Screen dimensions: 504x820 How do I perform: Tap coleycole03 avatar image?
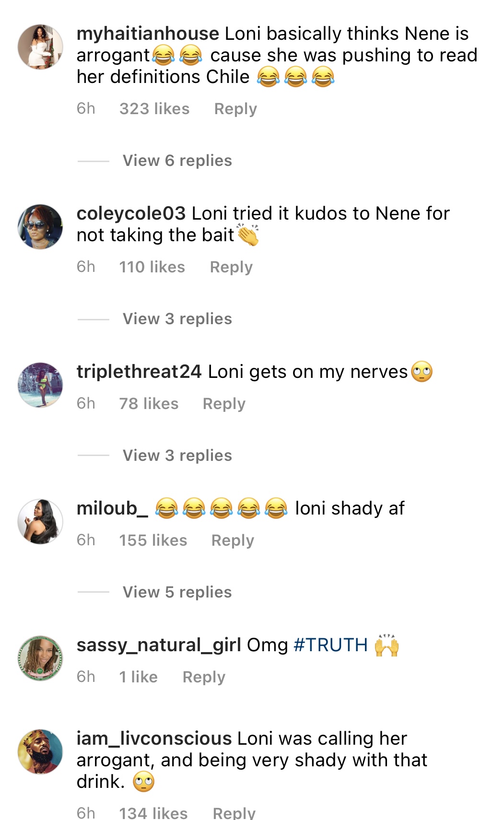[40, 227]
